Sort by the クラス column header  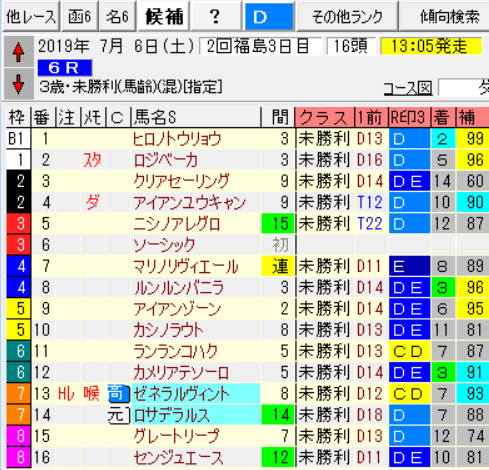pos(325,117)
